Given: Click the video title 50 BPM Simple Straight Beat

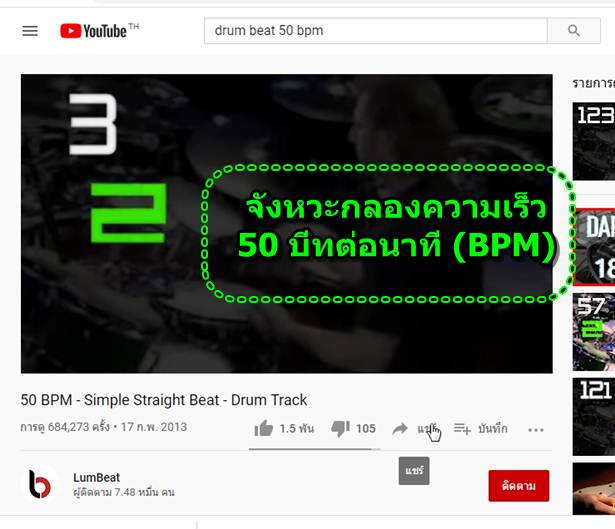Looking at the screenshot, I should [x=164, y=400].
